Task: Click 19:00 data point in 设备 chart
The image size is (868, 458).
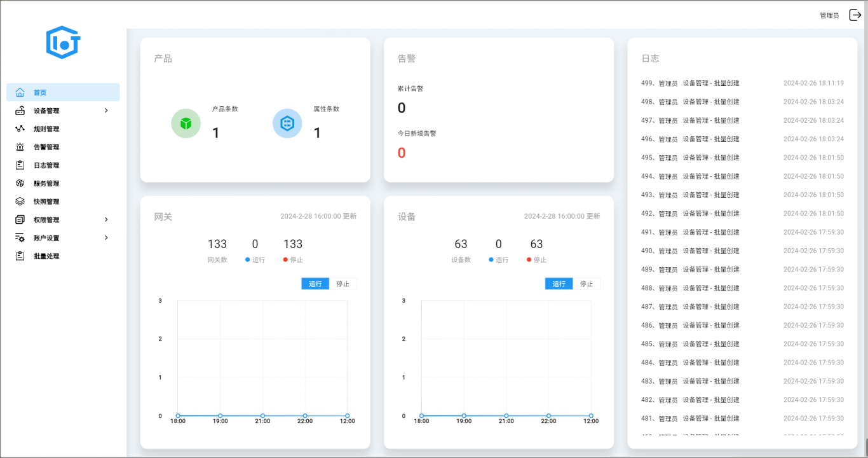Action: point(464,416)
